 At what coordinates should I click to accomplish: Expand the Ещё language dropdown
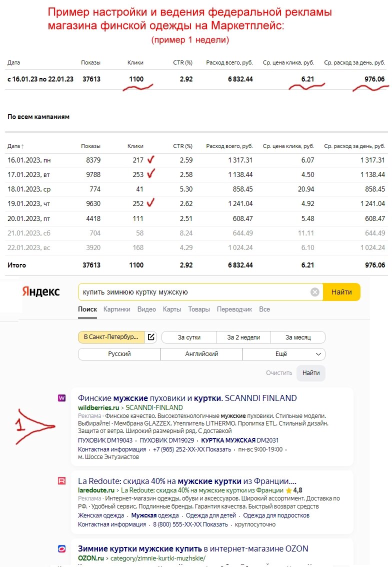[284, 354]
